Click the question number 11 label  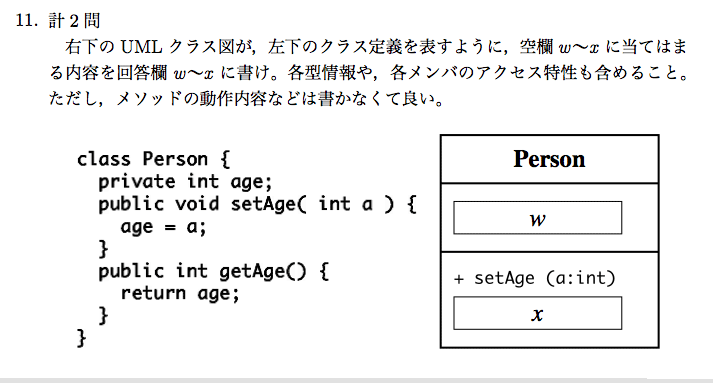(x=27, y=20)
